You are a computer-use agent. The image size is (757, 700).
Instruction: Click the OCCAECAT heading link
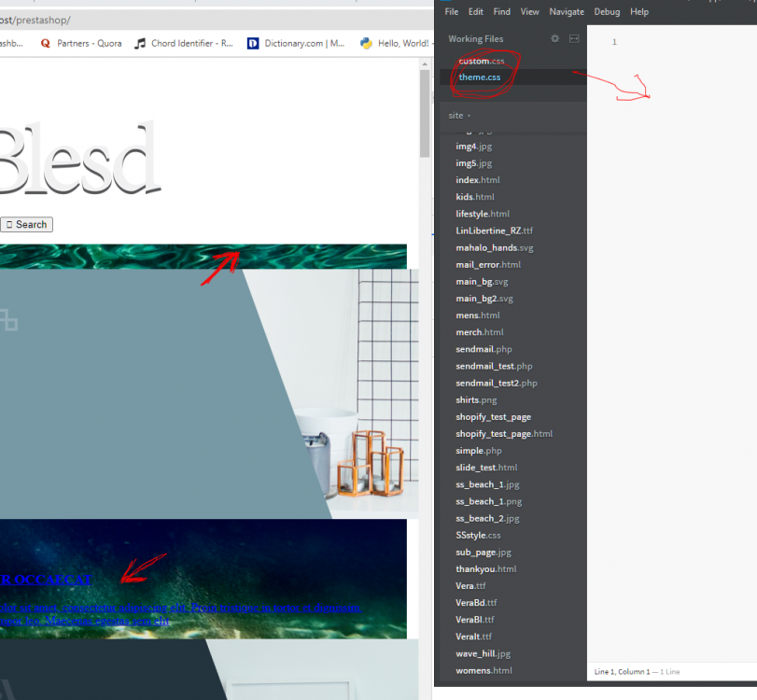tap(46, 580)
